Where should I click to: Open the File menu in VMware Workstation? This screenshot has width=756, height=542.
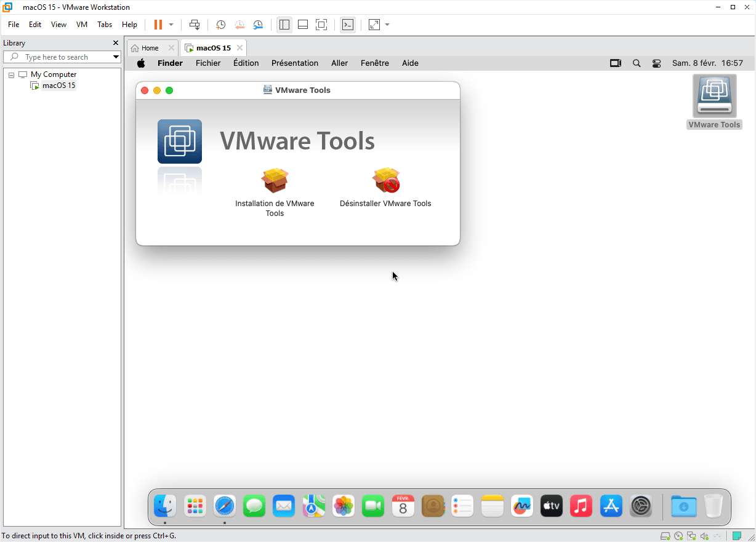coord(14,25)
